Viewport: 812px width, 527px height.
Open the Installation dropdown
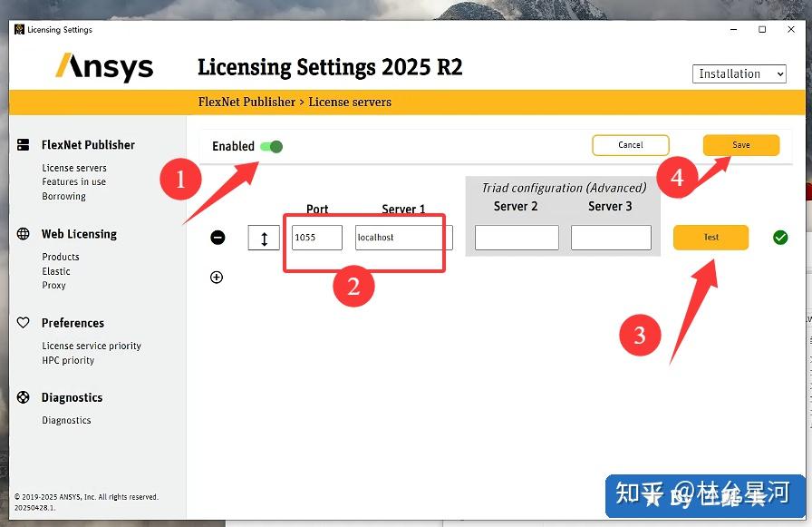coord(739,73)
